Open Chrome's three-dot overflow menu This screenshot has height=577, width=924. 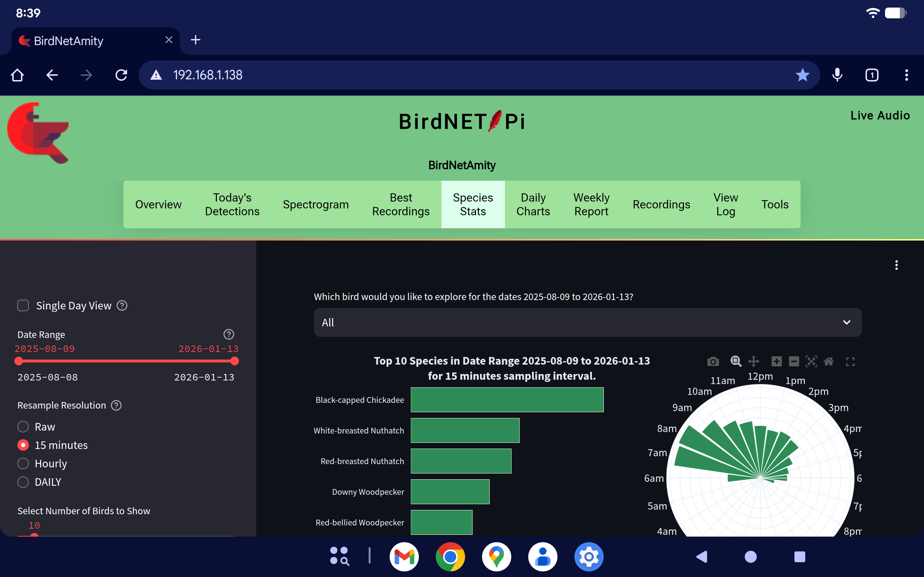(906, 75)
